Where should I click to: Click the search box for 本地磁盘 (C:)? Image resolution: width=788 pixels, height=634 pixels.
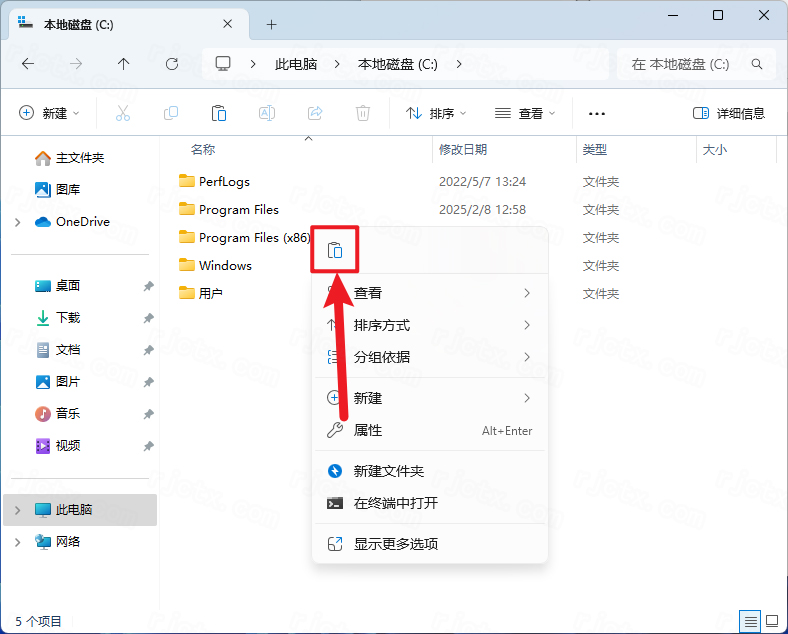(x=696, y=64)
